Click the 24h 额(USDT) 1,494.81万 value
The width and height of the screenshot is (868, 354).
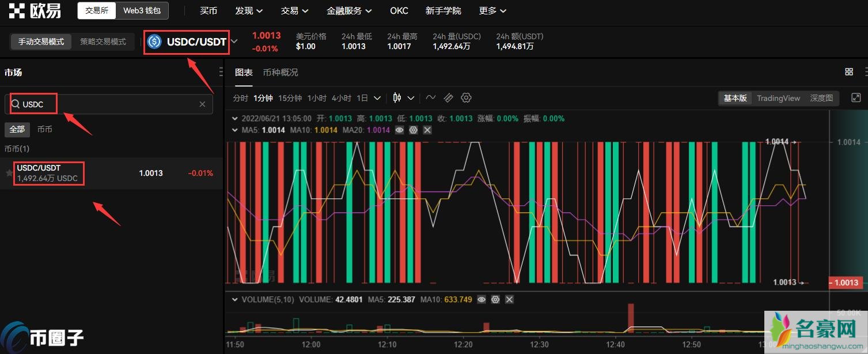[x=515, y=46]
